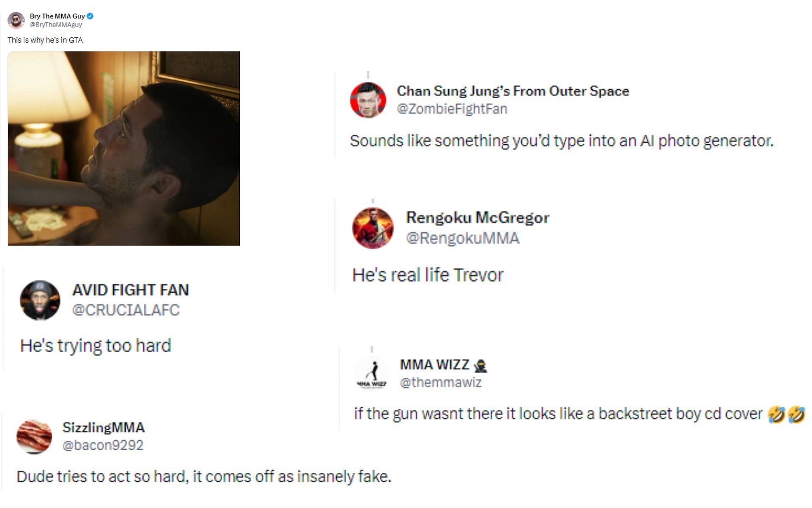Open the tweet's lamp-lit man photo
The image size is (812, 508).
point(123,148)
